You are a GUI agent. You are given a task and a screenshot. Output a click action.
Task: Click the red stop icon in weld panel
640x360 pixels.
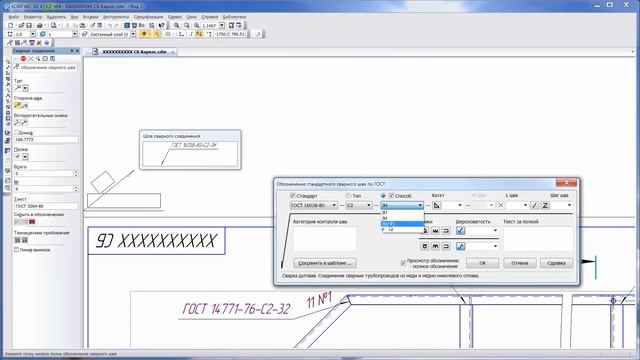click(23, 59)
